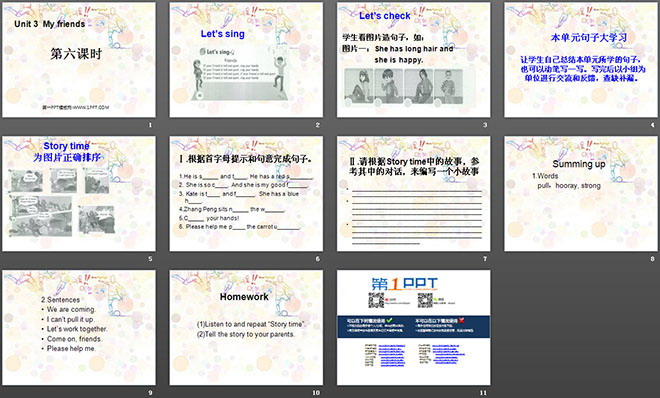This screenshot has width=660, height=398.
Task: Open slide 4 with blue Chinese text
Action: (581, 60)
